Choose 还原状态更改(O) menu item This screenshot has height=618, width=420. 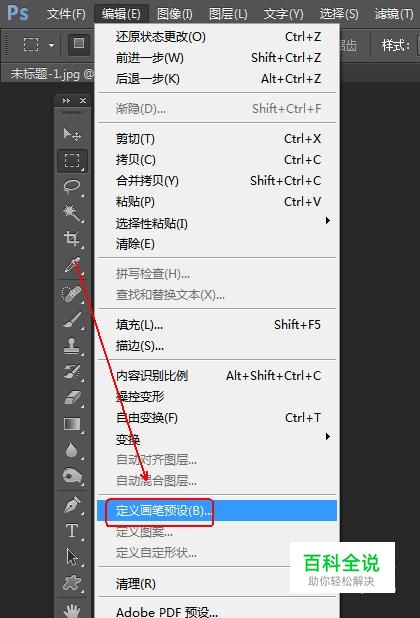[217, 37]
